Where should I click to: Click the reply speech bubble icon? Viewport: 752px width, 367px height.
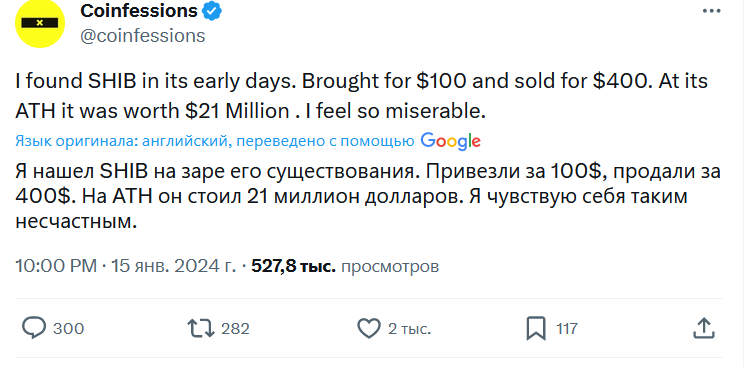[35, 329]
